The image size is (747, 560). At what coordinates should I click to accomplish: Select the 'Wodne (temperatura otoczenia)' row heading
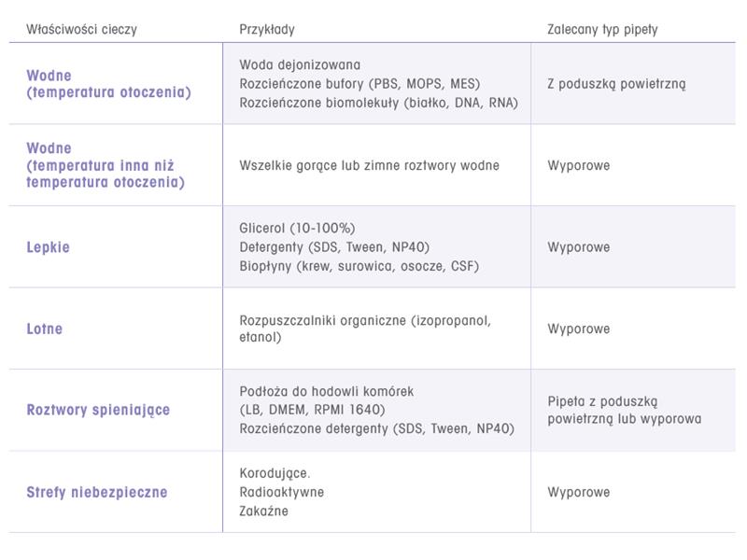[108, 84]
